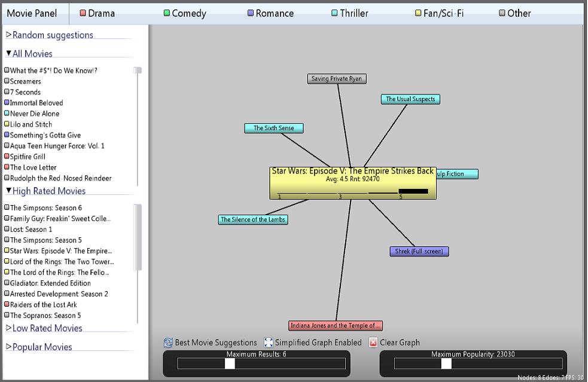Select the Shrek (Full-screen) graph node

[x=419, y=252]
